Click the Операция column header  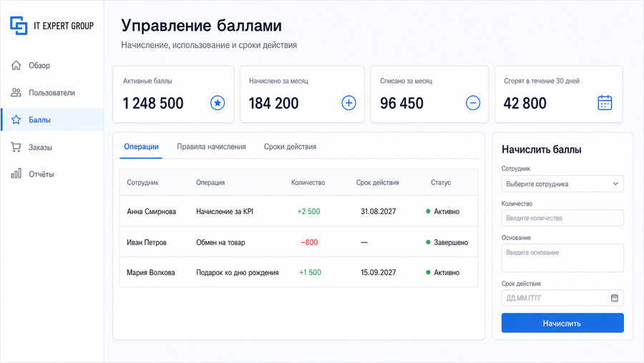pos(210,182)
